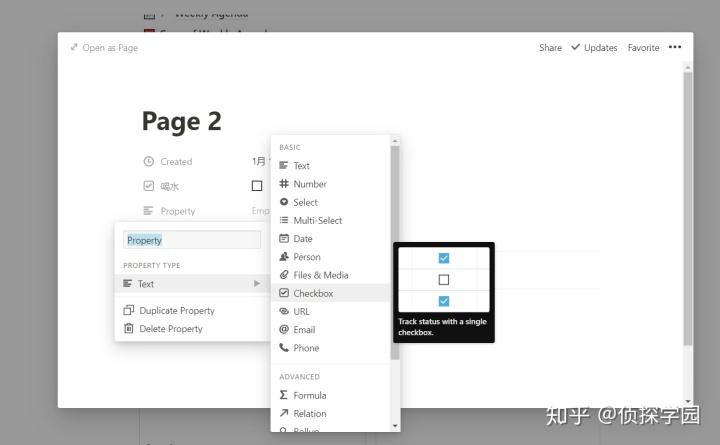Click the arrow icon for Relation
This screenshot has width=720, height=445.
(x=284, y=413)
